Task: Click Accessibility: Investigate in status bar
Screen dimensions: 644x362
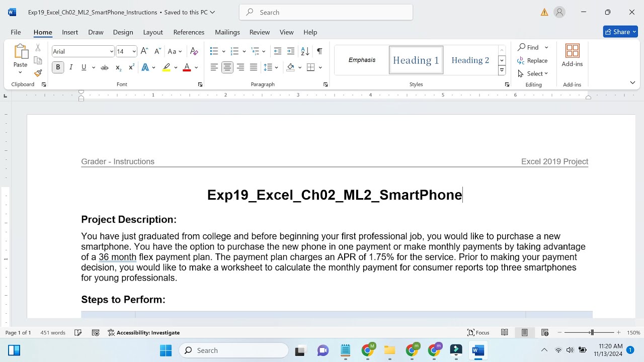Action: pos(144,332)
